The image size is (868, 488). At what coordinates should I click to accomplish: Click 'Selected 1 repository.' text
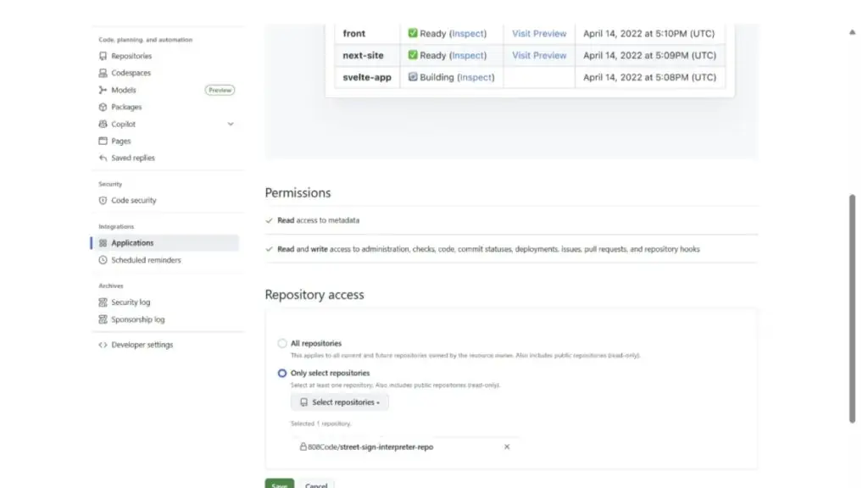[321, 424]
